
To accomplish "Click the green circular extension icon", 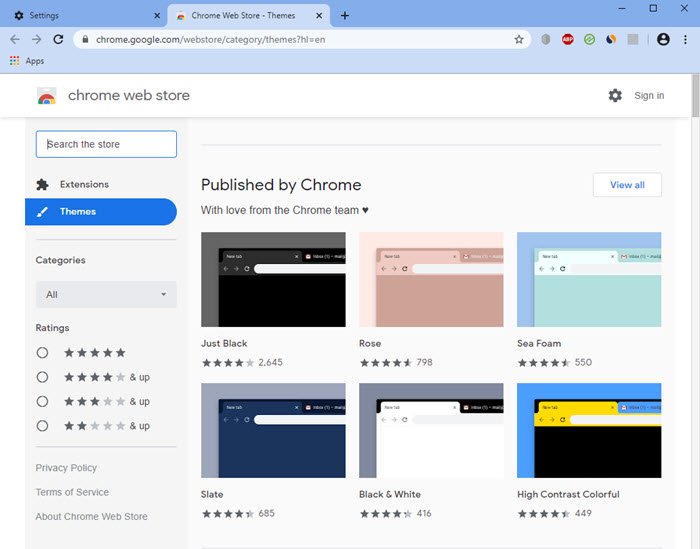I will pos(589,39).
